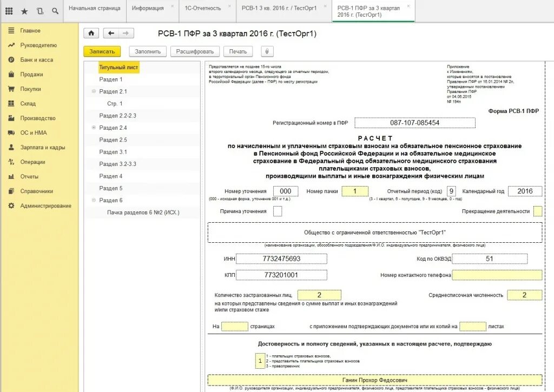Click the Производство factory icon
This screenshot has height=392, width=554.
click(x=11, y=118)
